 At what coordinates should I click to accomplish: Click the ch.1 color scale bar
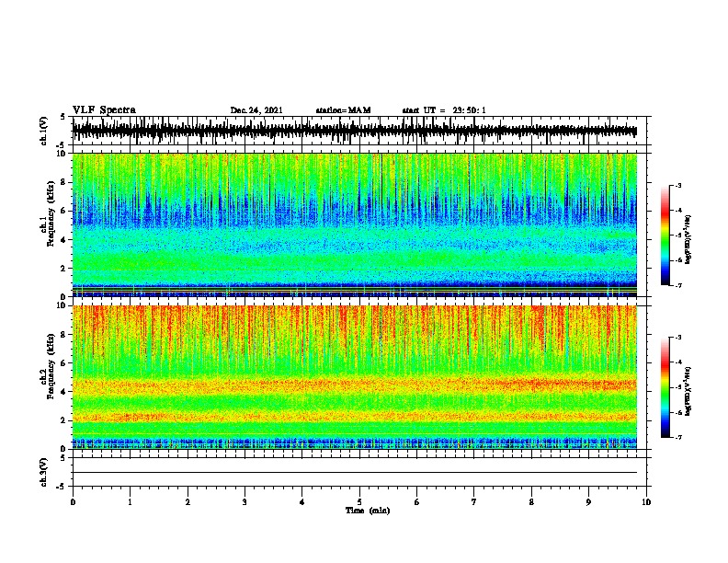665,236
